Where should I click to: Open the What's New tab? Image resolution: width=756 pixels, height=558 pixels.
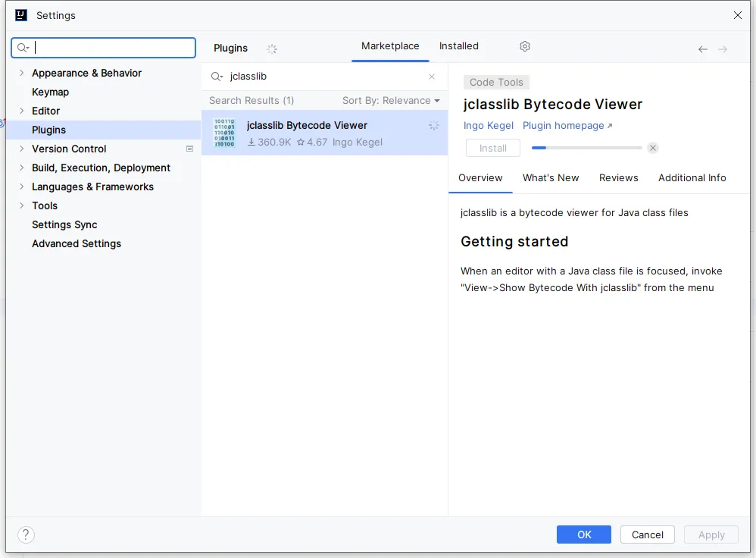551,177
